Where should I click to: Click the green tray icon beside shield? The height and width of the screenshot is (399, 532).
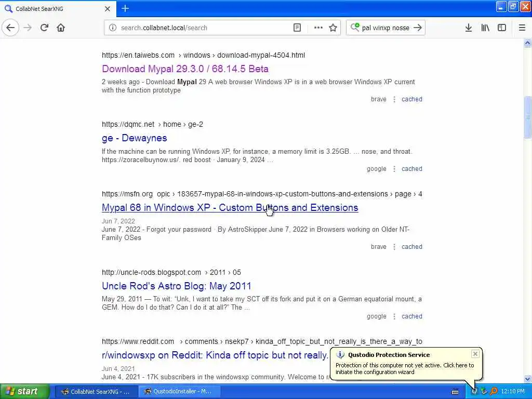[484, 392]
